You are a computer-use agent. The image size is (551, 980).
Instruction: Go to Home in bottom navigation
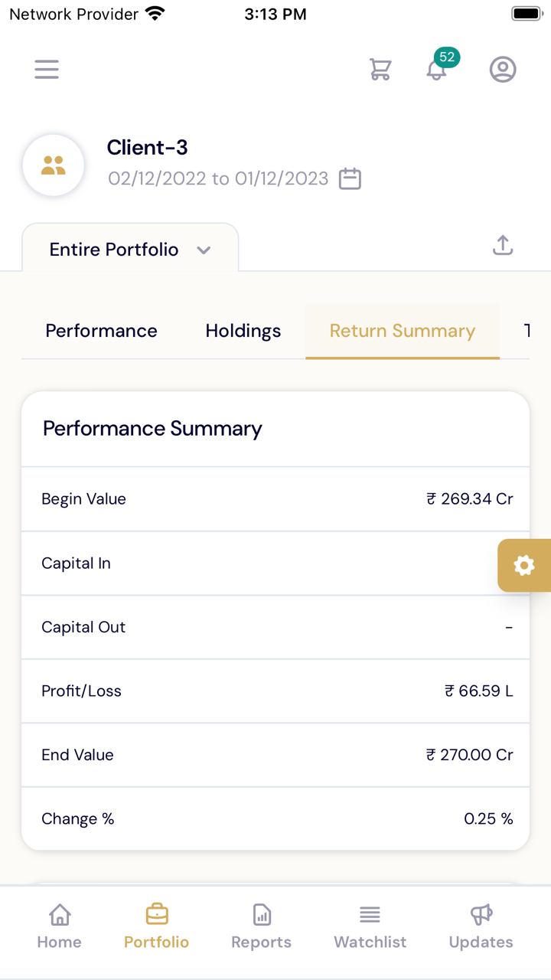60,926
